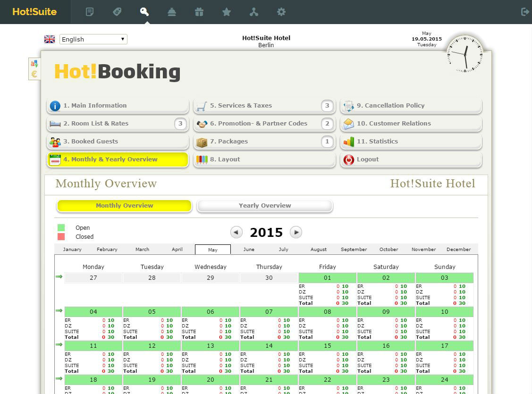Open 7. Packages
532x394 pixels.
pos(264,142)
